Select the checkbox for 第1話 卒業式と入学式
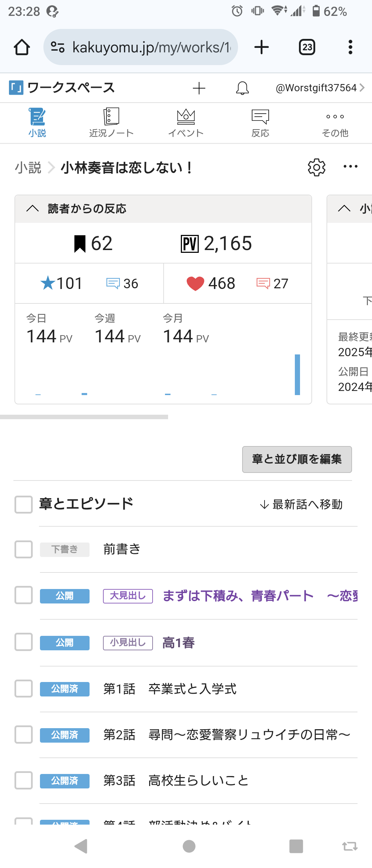This screenshot has height=868, width=372. 24,689
